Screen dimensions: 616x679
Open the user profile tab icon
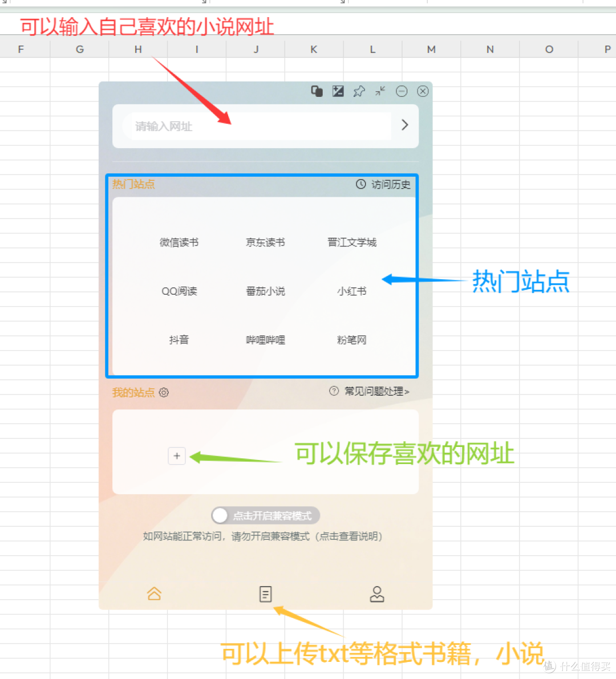coord(377,594)
